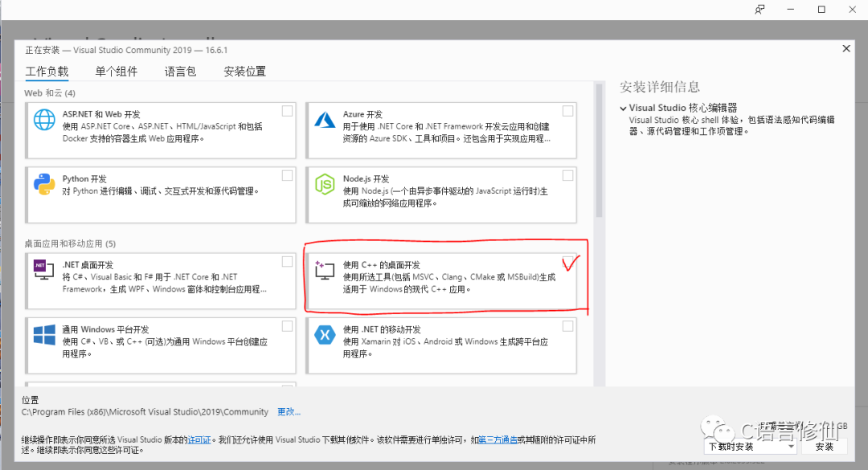Tick the Python 开发 workload checkbox
Image resolution: width=868 pixels, height=470 pixels.
tap(287, 175)
